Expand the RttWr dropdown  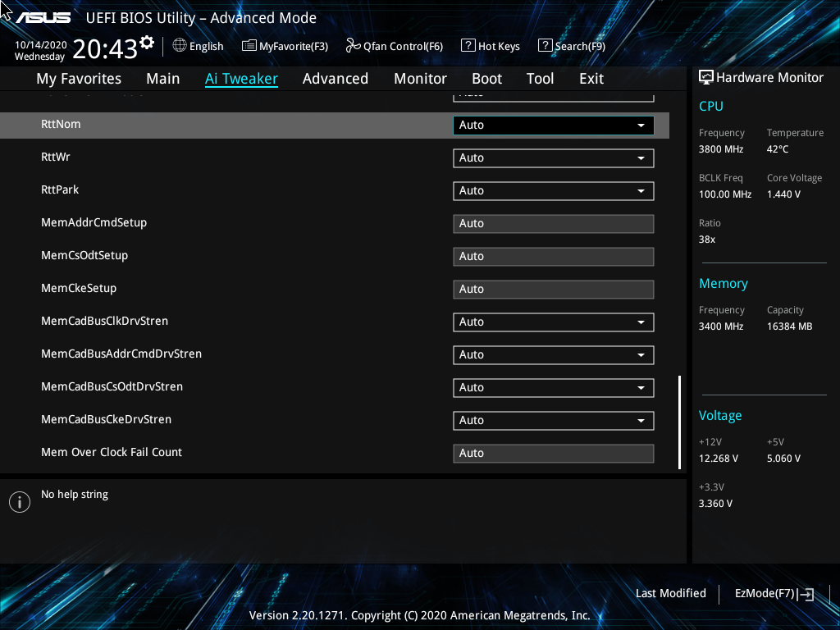[x=554, y=158]
